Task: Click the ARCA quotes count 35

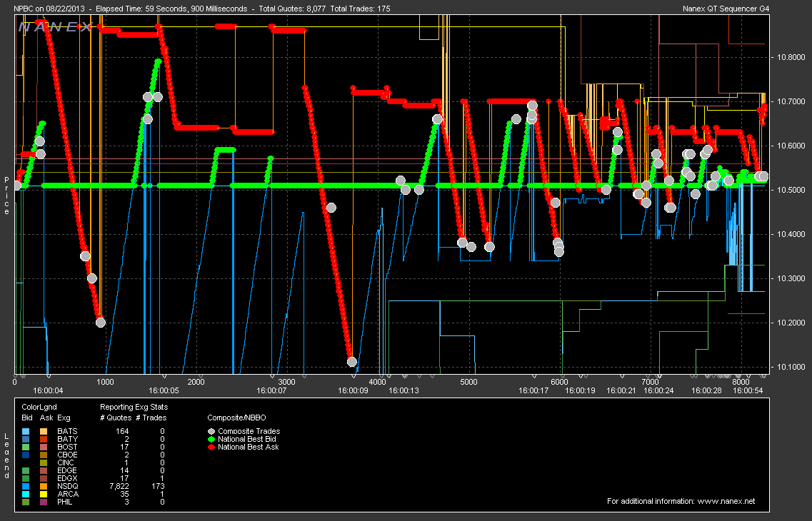Action: (124, 494)
